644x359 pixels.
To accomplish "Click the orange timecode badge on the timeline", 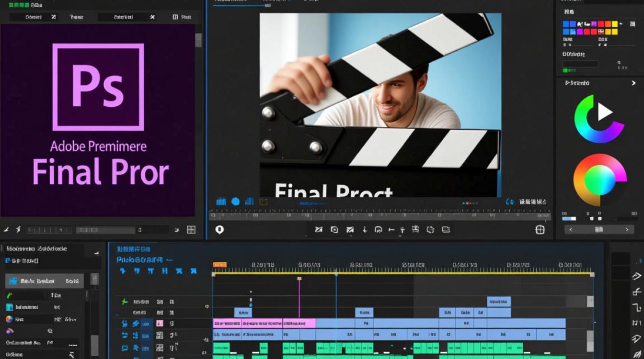I will click(x=219, y=265).
